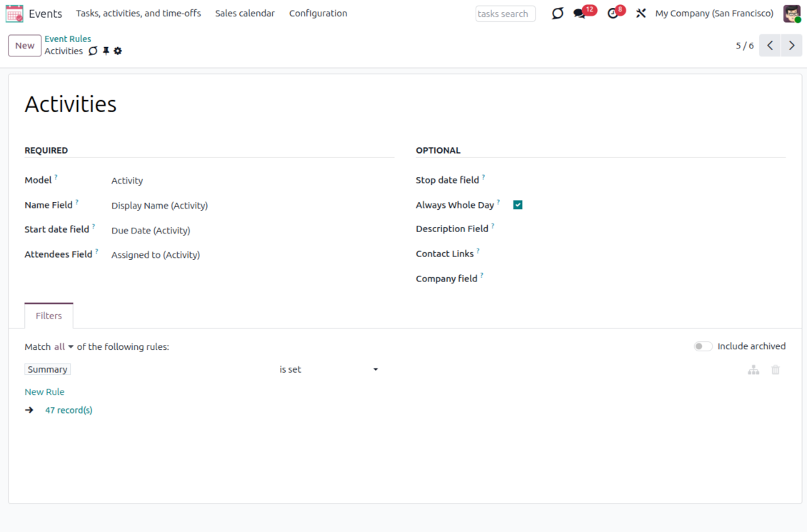Open the My Company (San Francisco) switcher

tap(713, 14)
